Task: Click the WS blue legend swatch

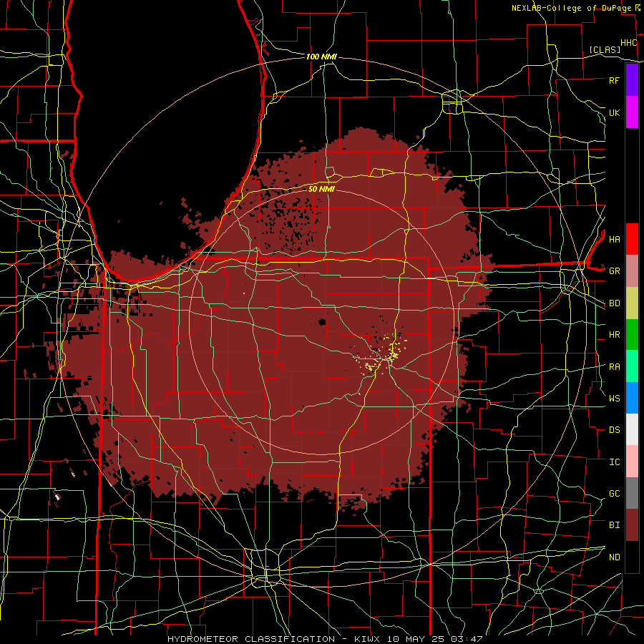Action: click(632, 398)
